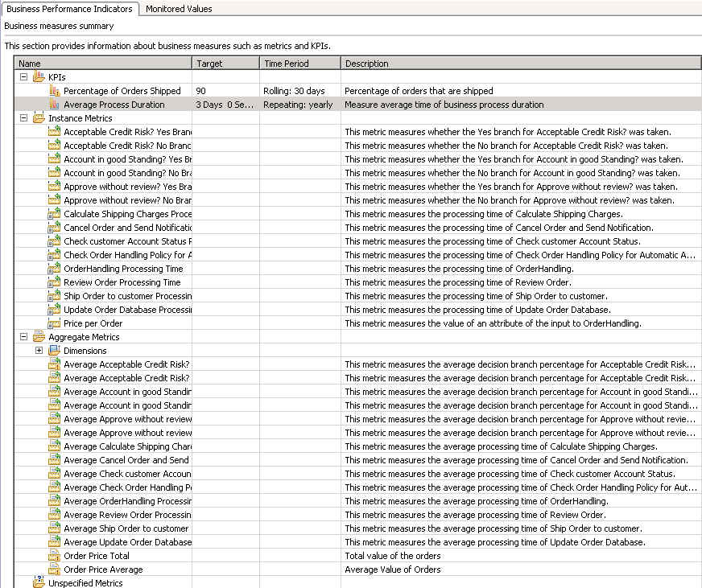The width and height of the screenshot is (702, 588).
Task: Click the Description column header
Action: 519,64
